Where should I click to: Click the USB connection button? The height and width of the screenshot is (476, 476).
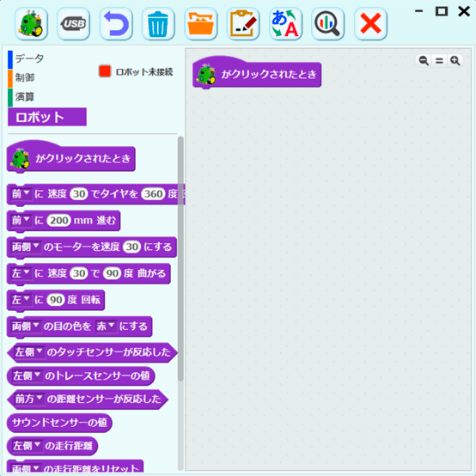pyautogui.click(x=74, y=24)
